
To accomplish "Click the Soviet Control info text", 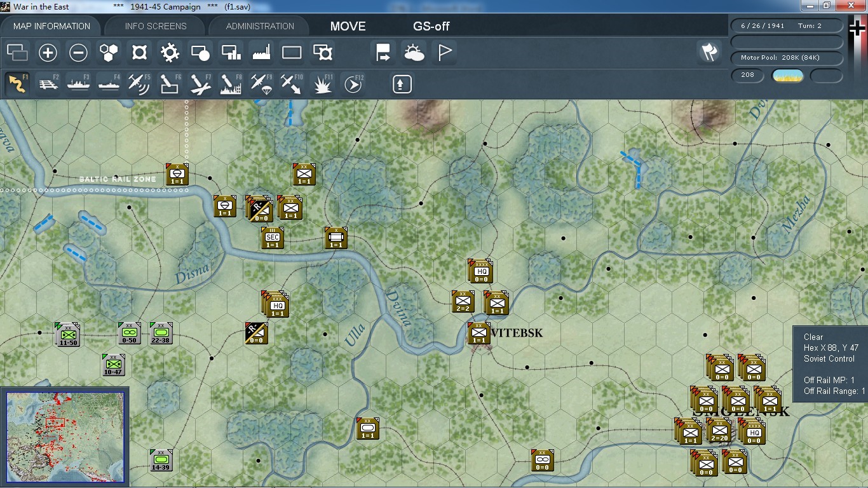I will 829,358.
